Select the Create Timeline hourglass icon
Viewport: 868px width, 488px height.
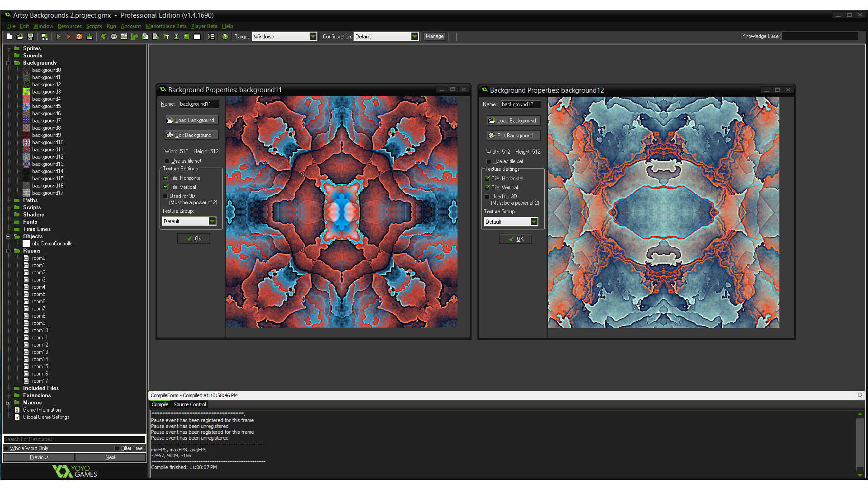[x=176, y=37]
